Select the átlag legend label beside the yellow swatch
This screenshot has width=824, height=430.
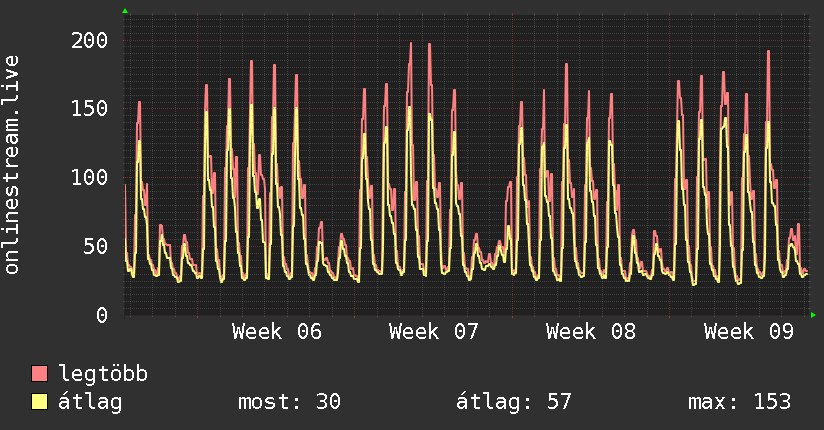pos(90,402)
